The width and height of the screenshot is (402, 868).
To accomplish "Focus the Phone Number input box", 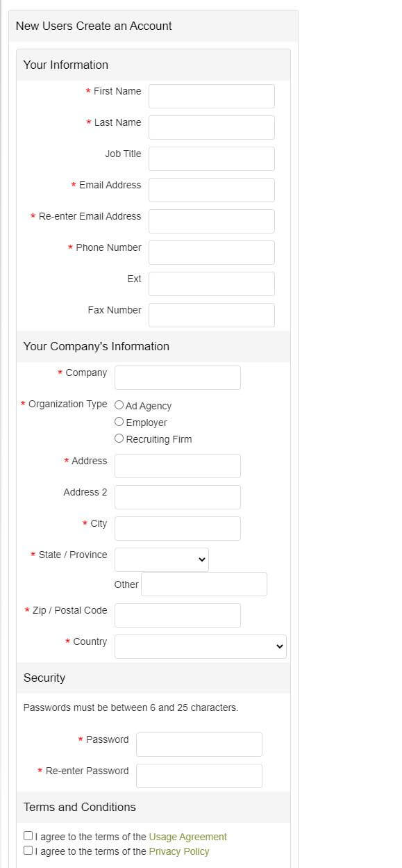I will (x=212, y=252).
